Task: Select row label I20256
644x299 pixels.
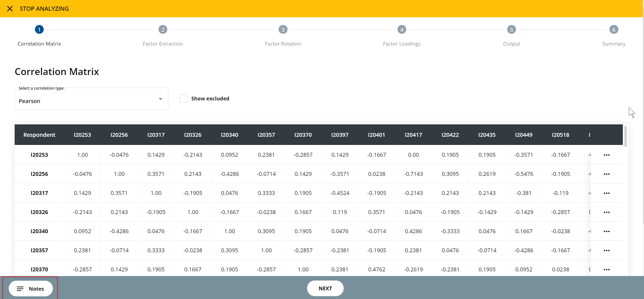Action: click(39, 174)
